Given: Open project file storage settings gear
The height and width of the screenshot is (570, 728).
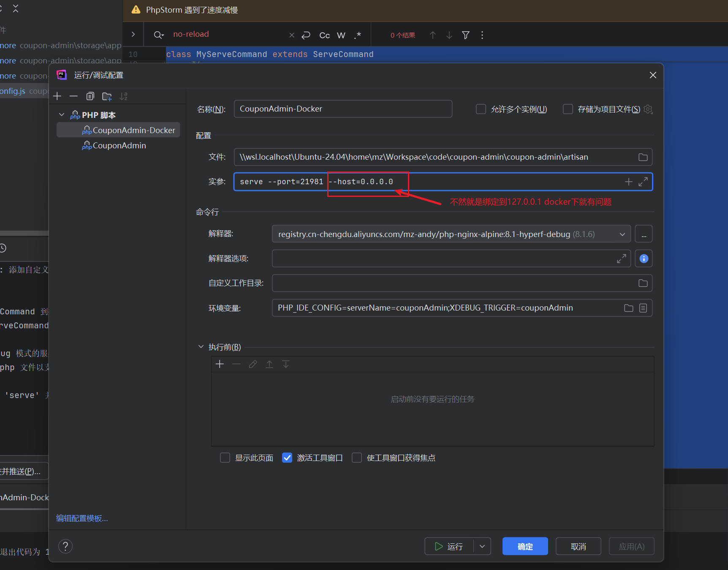Looking at the screenshot, I should click(x=648, y=109).
